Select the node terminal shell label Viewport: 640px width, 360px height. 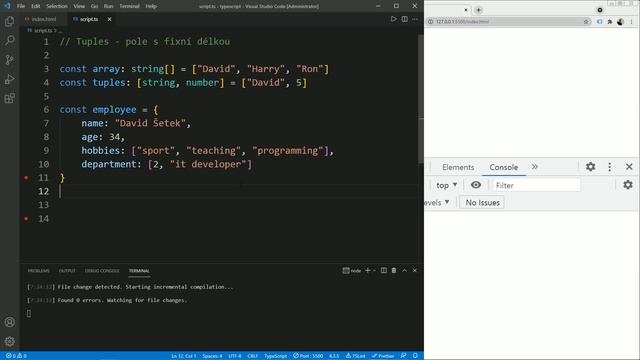[352, 271]
